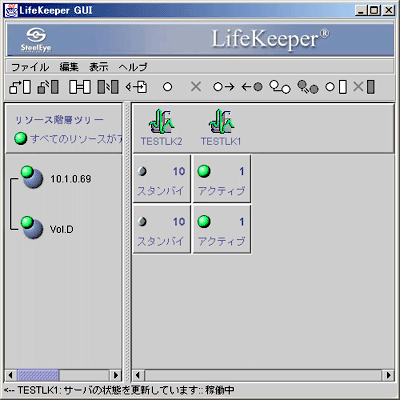Maximize the LifeKeeper GUI window
The height and width of the screenshot is (400, 400).
(375, 10)
